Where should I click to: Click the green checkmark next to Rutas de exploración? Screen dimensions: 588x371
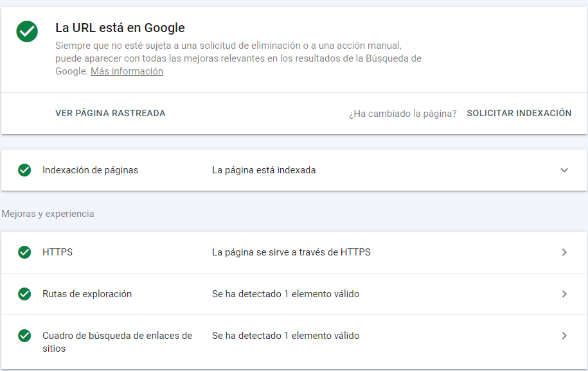click(24, 294)
